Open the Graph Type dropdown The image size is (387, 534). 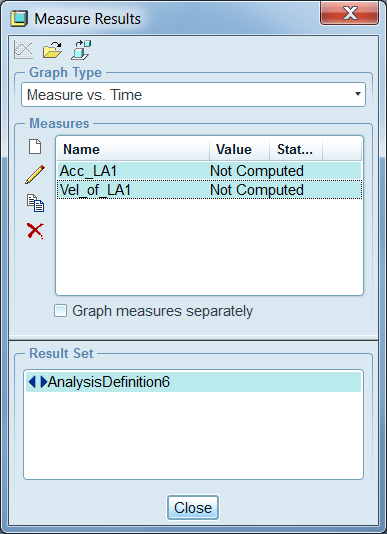pos(193,94)
